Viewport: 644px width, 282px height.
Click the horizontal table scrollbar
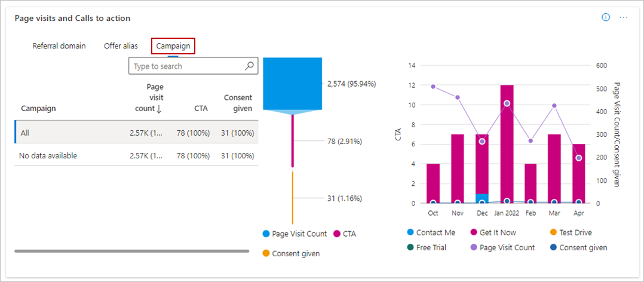(131, 251)
